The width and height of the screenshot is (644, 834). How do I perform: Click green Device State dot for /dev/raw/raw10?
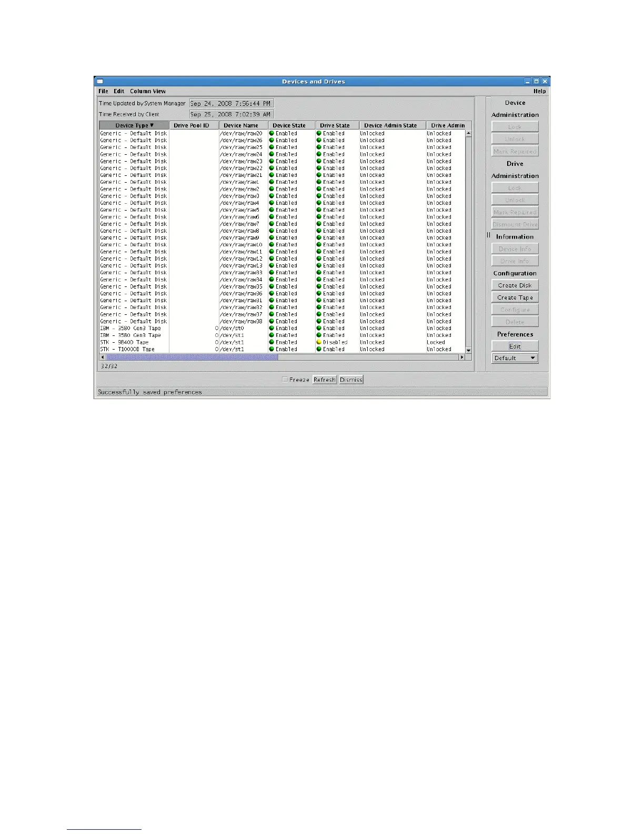(272, 245)
